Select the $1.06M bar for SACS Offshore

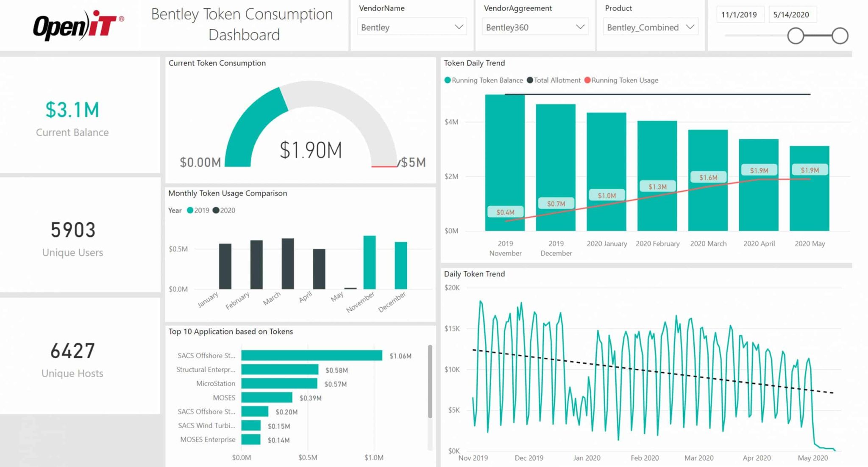(x=312, y=355)
